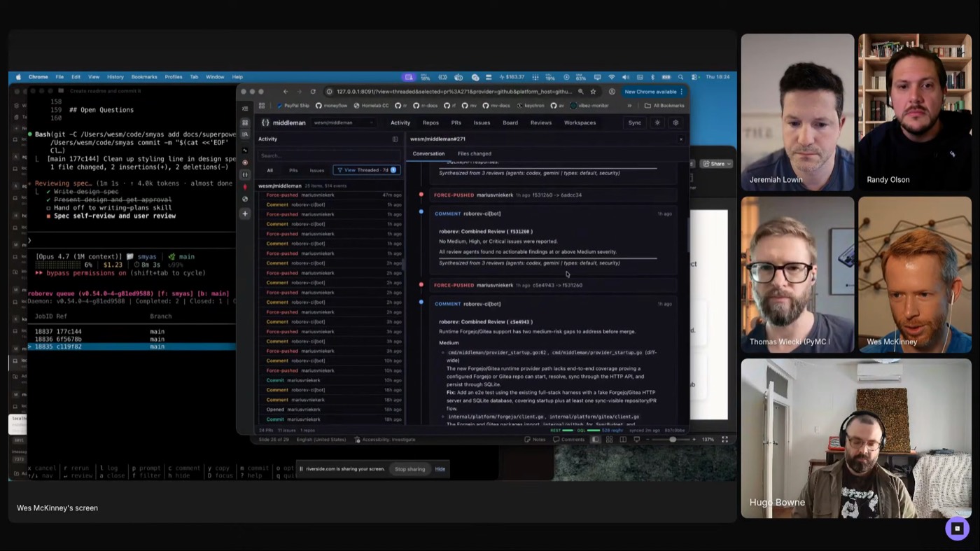Viewport: 980px width, 551px height.
Task: Click the curly braces icon in side strip
Action: pyautogui.click(x=245, y=174)
